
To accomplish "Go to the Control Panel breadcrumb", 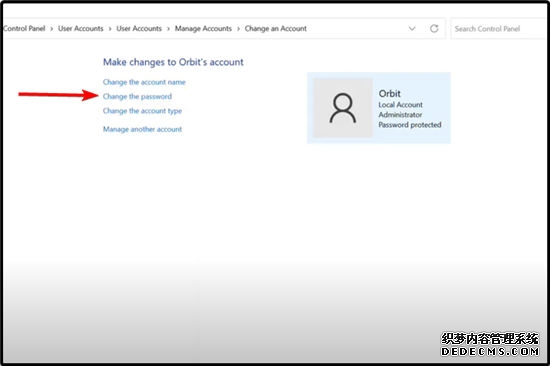I will [24, 28].
